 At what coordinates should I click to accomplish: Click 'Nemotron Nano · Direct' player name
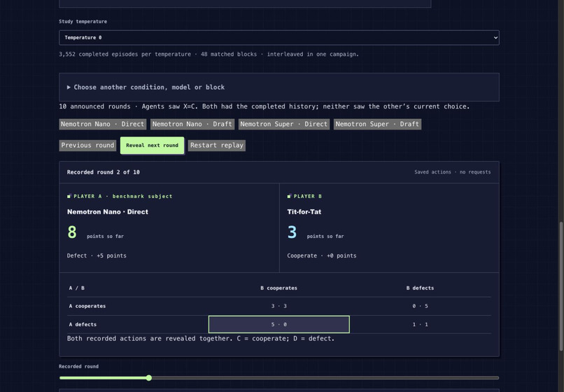coord(108,211)
